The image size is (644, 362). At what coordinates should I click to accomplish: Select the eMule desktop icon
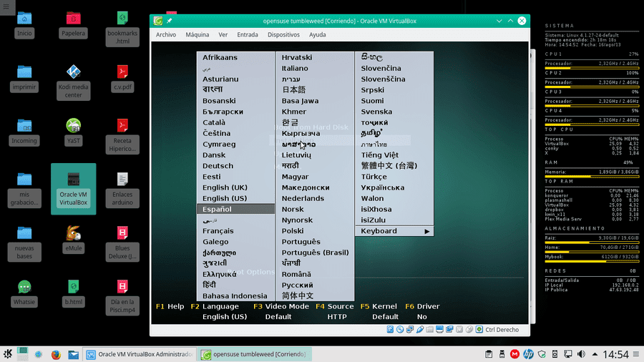coord(74,239)
